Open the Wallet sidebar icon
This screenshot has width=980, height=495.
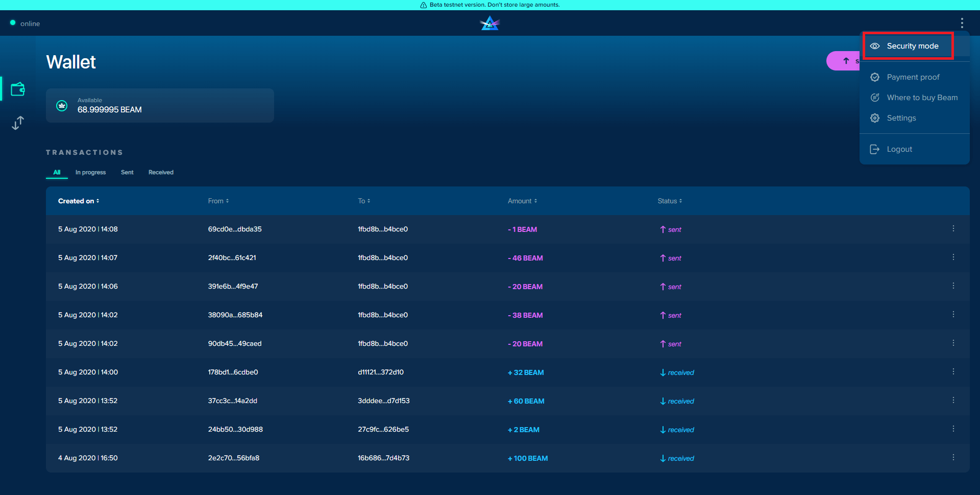point(18,89)
